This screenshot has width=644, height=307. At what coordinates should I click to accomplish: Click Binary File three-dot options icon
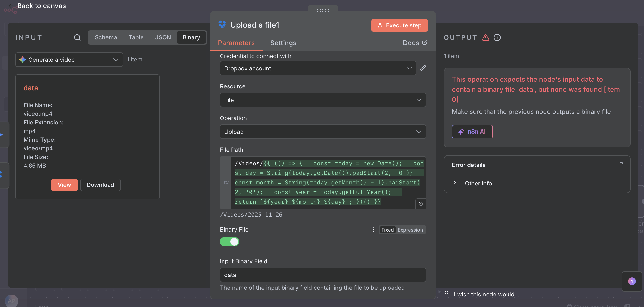[373, 229]
